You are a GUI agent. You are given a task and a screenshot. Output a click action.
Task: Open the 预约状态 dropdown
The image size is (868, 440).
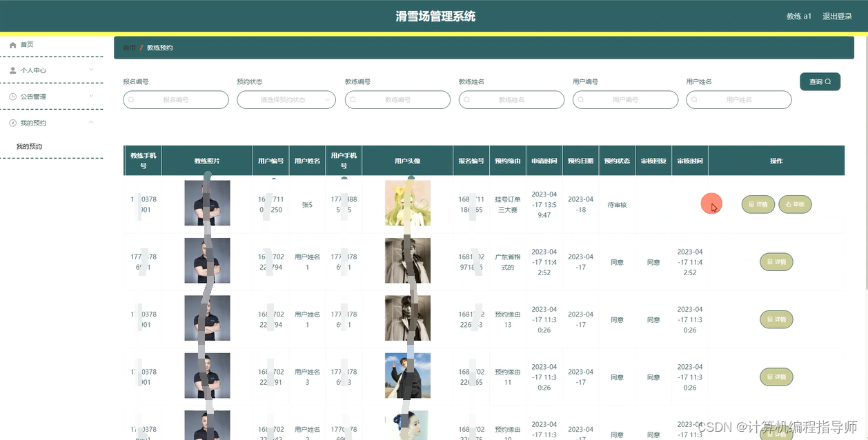point(286,99)
